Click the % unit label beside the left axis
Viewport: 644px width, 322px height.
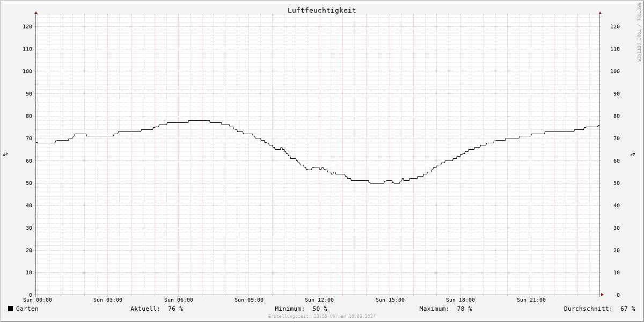coord(5,155)
